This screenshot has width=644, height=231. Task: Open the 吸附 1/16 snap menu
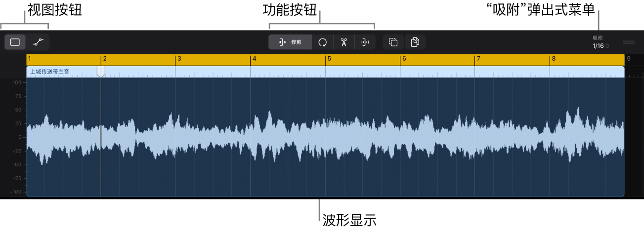tap(601, 42)
